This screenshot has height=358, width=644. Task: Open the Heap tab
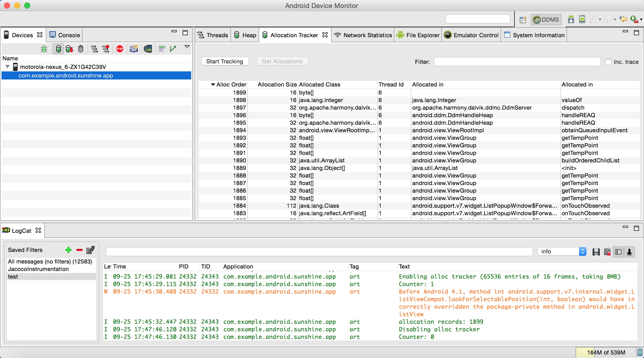pos(245,35)
